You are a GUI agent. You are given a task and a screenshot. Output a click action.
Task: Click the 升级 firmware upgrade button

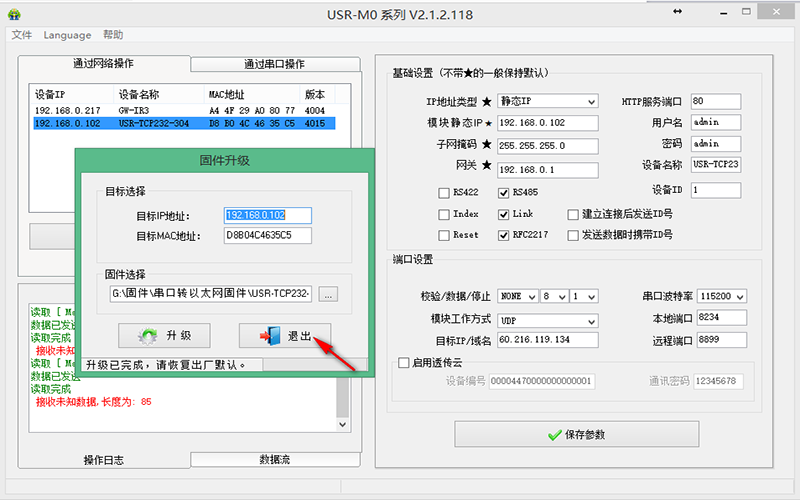tap(164, 336)
